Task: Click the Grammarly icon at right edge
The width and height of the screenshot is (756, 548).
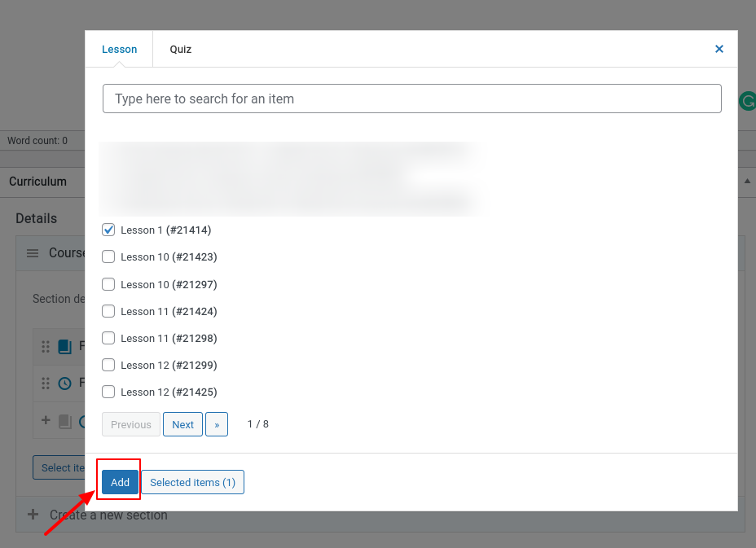Action: (747, 101)
